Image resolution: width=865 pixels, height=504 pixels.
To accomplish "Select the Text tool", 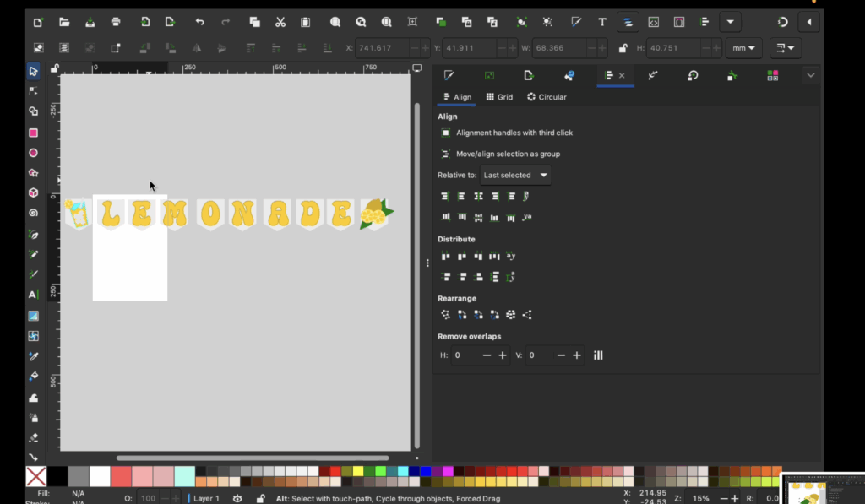I will coord(33,295).
